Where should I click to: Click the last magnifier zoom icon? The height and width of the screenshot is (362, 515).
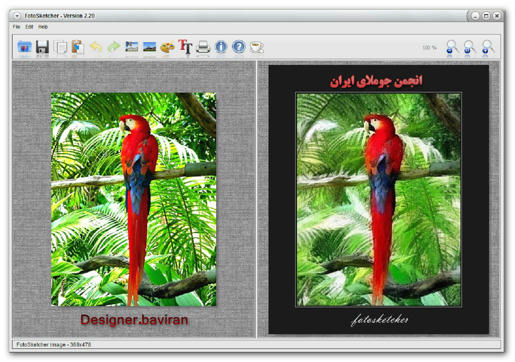[x=487, y=47]
